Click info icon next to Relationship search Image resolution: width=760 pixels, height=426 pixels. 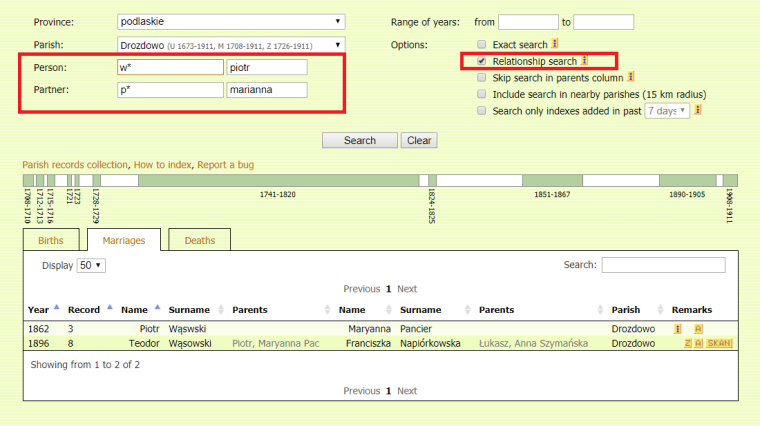coord(585,61)
